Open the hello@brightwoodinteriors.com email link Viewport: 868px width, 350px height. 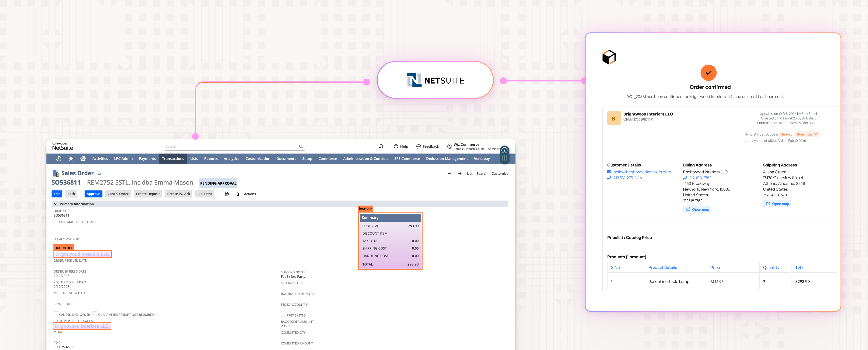[642, 172]
